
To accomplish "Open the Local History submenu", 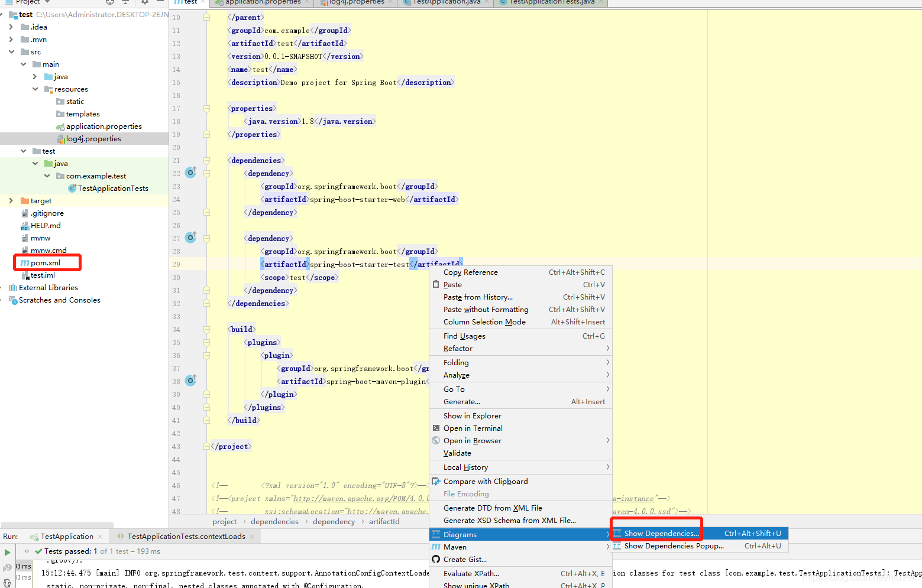I will [x=520, y=467].
